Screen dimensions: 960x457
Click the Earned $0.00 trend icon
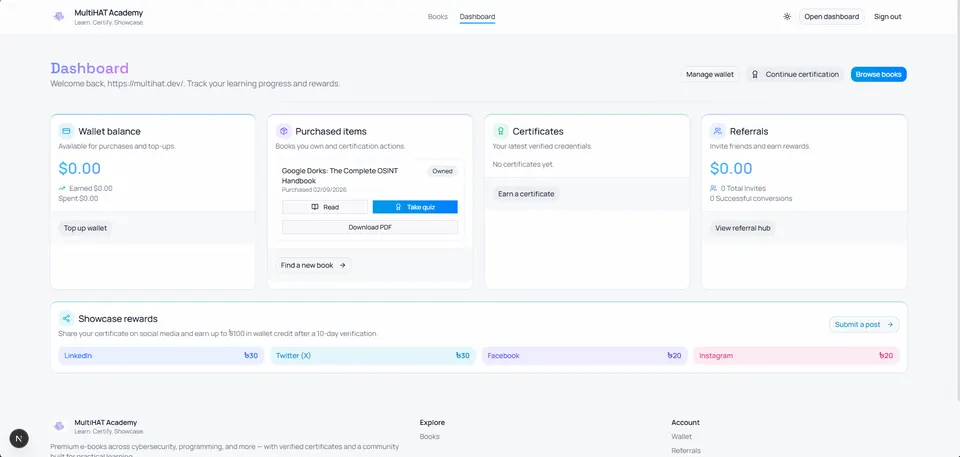click(x=62, y=189)
